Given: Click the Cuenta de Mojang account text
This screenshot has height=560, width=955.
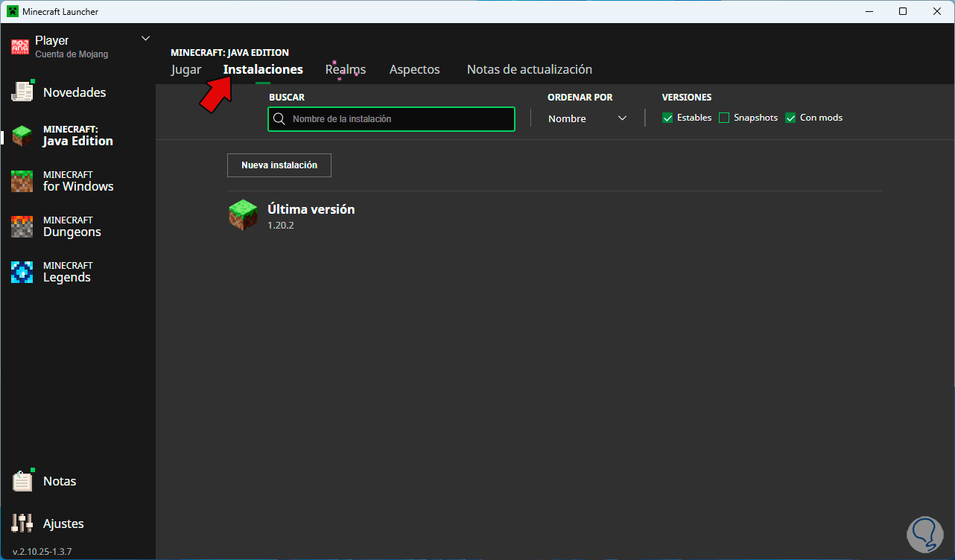Looking at the screenshot, I should point(72,54).
